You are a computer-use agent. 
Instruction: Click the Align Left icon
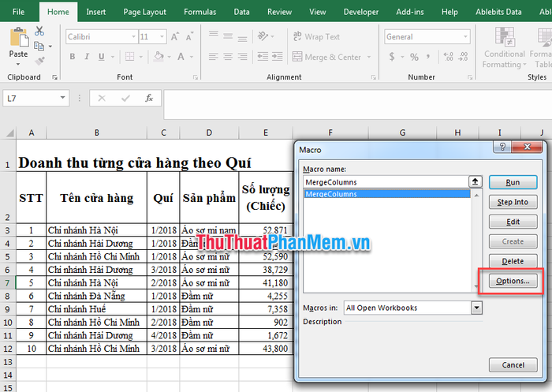point(214,56)
